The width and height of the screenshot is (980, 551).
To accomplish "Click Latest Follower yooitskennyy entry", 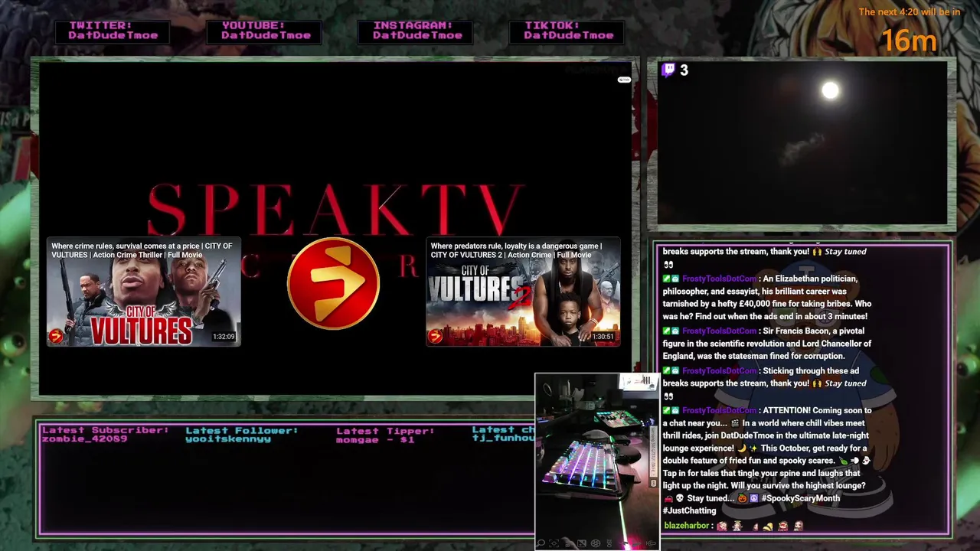I will tap(241, 435).
